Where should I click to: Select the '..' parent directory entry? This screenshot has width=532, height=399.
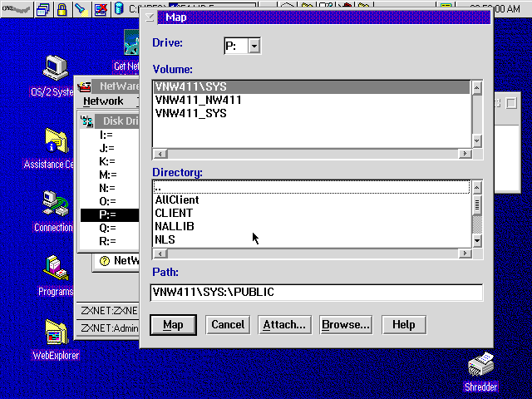tap(312, 187)
